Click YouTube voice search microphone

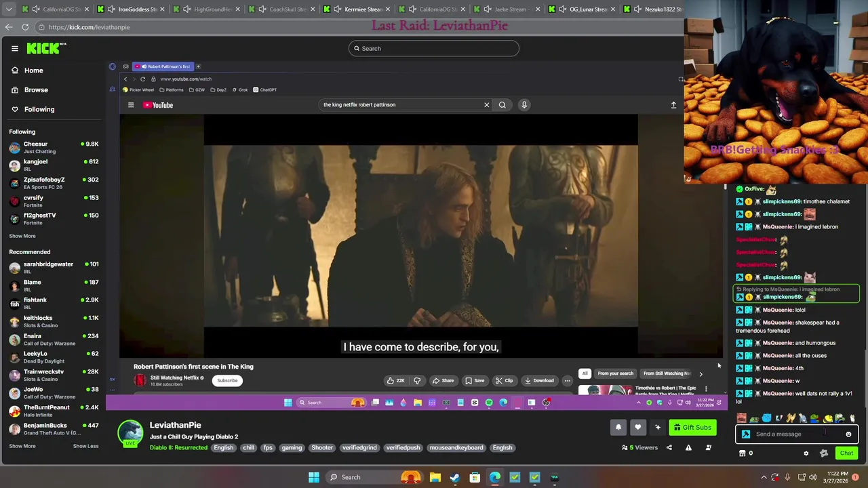[x=524, y=105]
